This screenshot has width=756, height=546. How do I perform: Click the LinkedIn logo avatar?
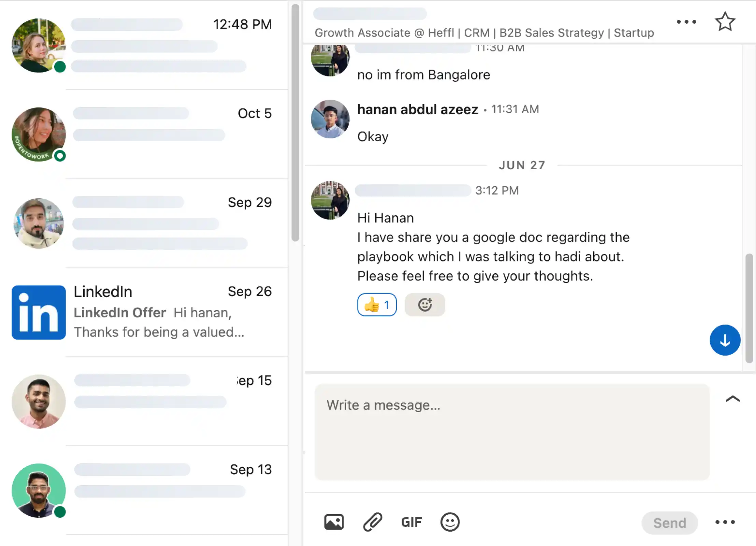(39, 312)
